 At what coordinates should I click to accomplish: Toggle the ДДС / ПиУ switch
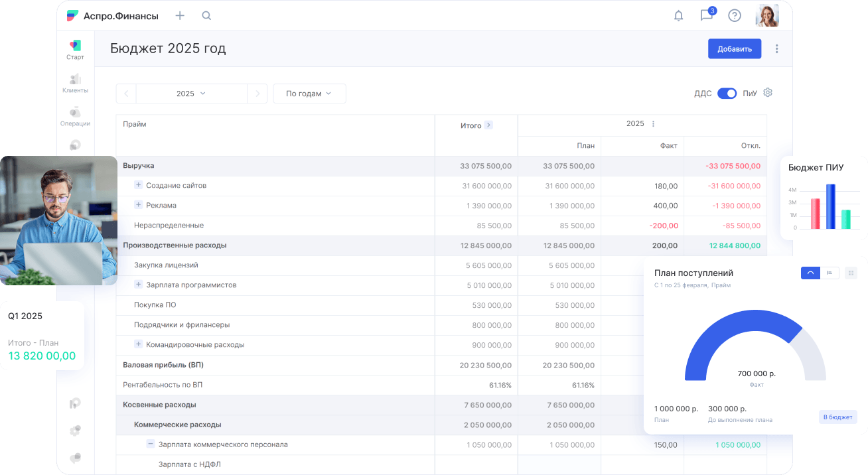[727, 94]
